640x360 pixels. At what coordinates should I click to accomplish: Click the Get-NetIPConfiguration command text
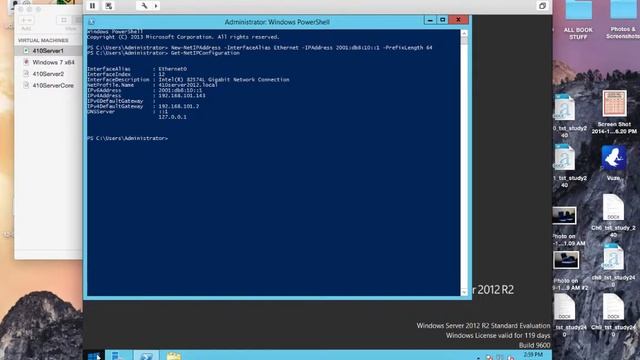[x=205, y=53]
